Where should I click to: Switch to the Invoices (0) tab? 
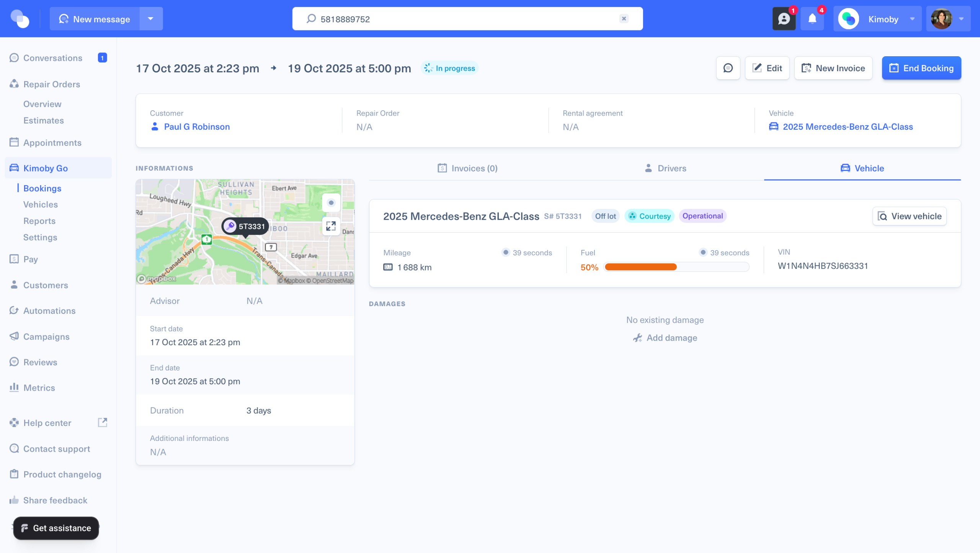pos(467,168)
